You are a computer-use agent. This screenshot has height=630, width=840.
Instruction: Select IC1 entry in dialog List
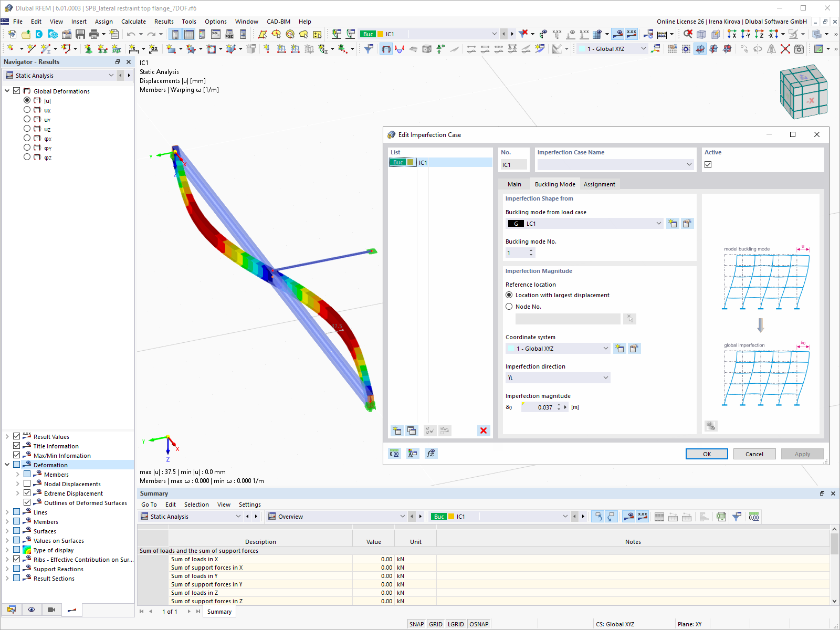point(440,163)
